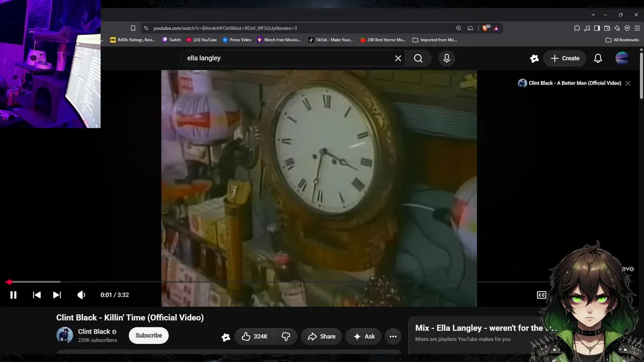Toggle the browser sidebar panel

click(x=597, y=28)
